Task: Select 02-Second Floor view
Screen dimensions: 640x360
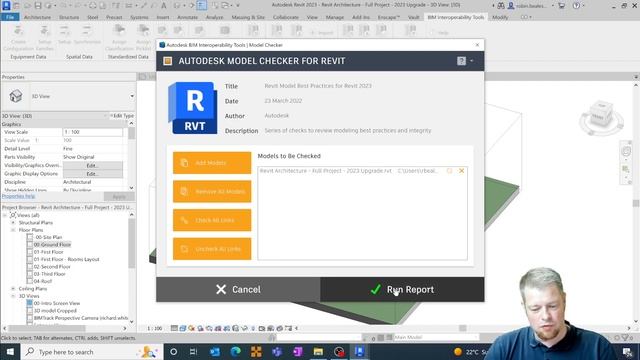Action: point(52,267)
